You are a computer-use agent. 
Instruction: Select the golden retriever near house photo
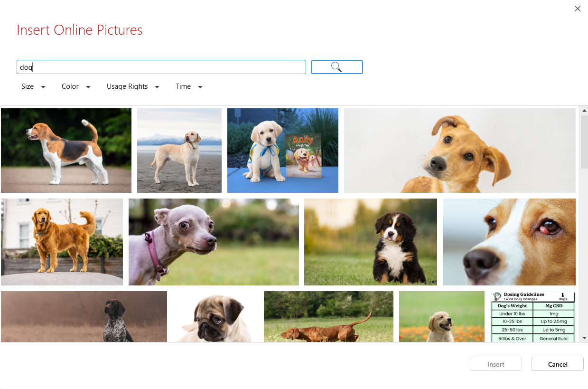(x=62, y=242)
